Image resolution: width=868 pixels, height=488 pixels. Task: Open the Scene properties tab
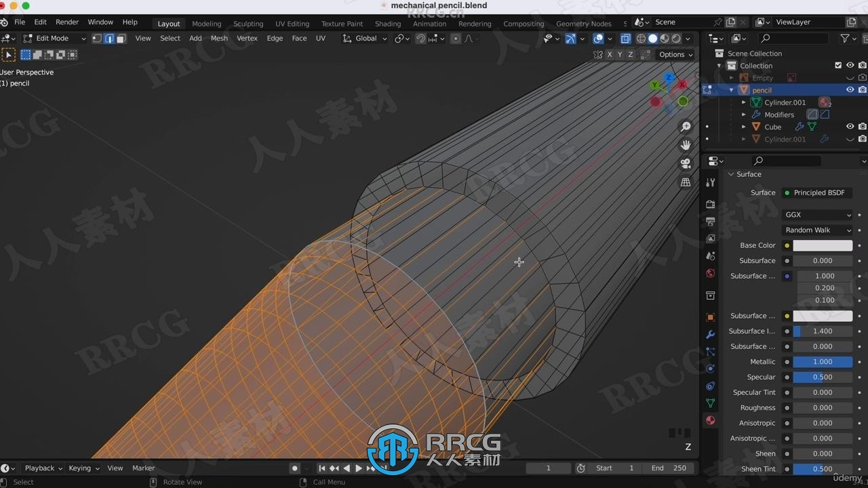(710, 256)
